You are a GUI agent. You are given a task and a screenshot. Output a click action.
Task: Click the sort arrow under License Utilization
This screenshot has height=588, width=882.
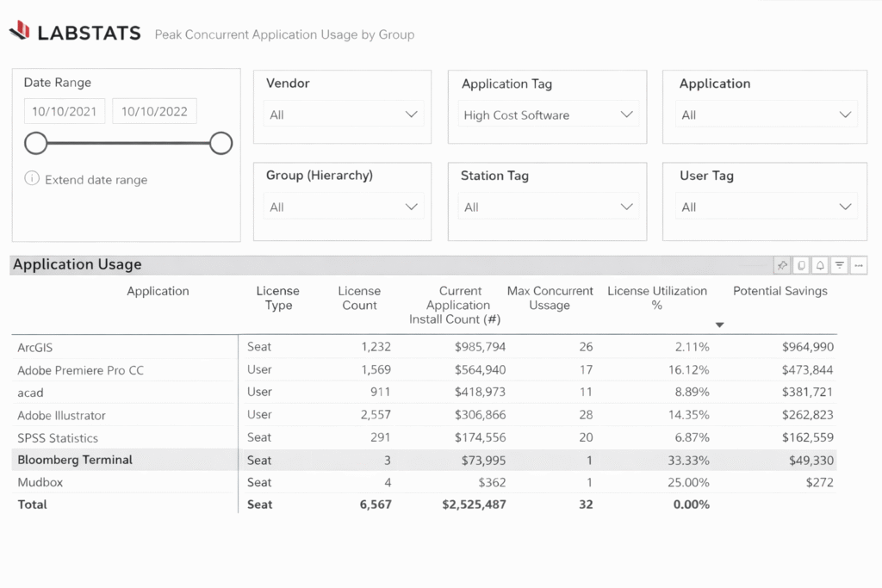point(720,325)
